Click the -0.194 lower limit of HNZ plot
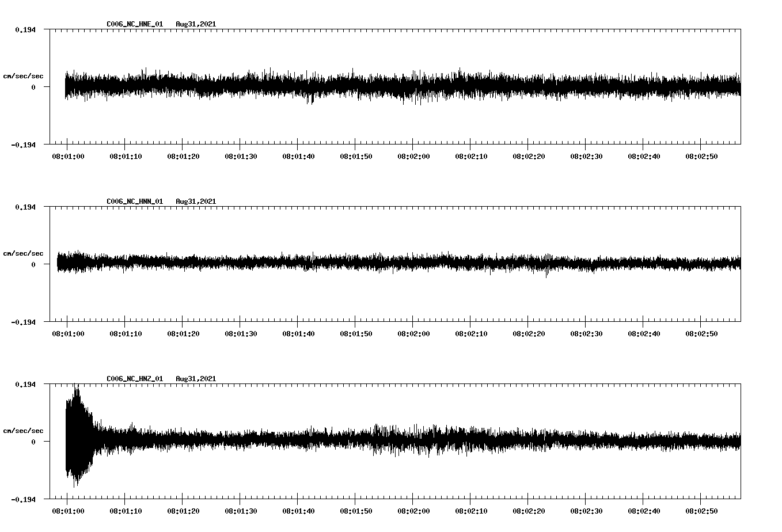Viewport: 782px width, 532px height. pyautogui.click(x=23, y=499)
